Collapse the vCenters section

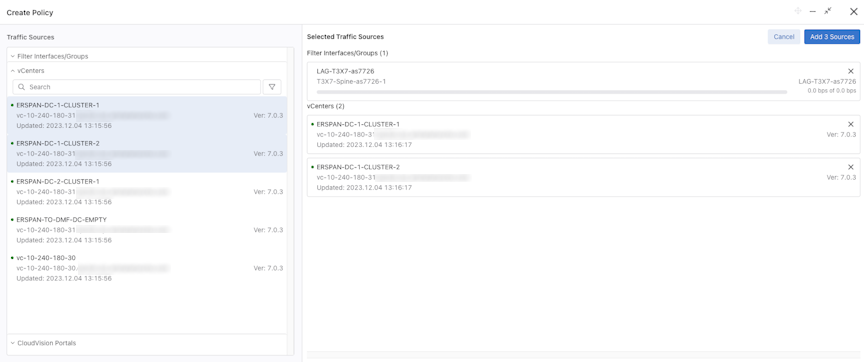coord(147,71)
